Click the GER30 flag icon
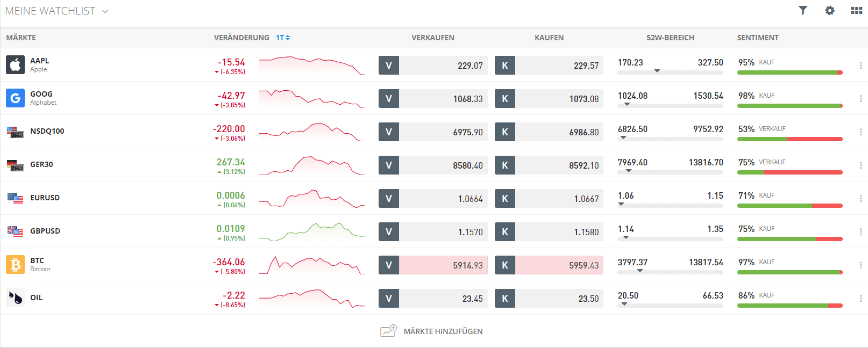The height and width of the screenshot is (348, 868). (15, 165)
